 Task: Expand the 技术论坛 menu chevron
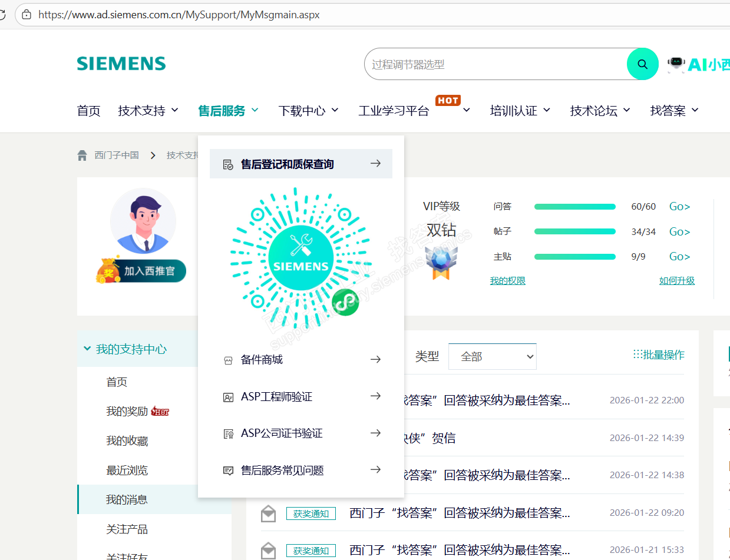tap(627, 110)
